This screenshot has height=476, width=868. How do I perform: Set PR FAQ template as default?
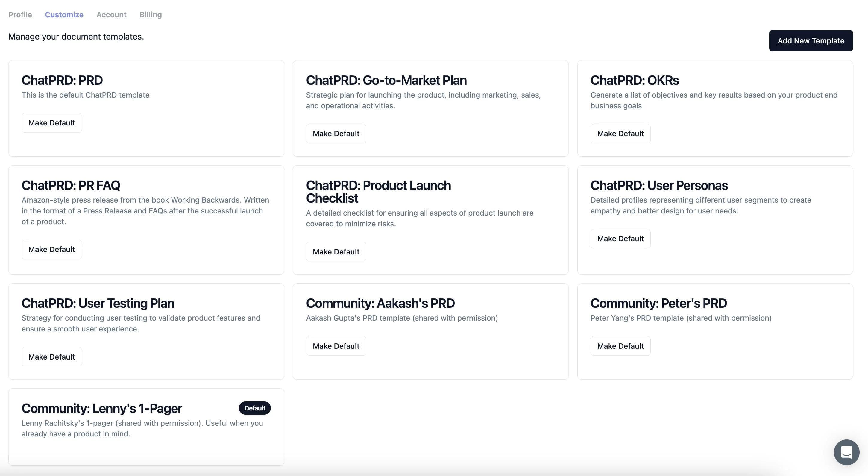(x=51, y=249)
